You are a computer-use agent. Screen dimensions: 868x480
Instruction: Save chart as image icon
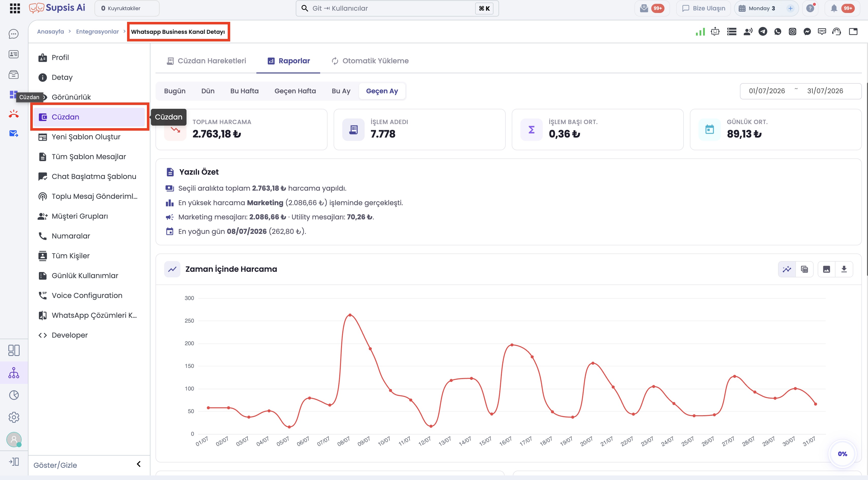coord(827,269)
